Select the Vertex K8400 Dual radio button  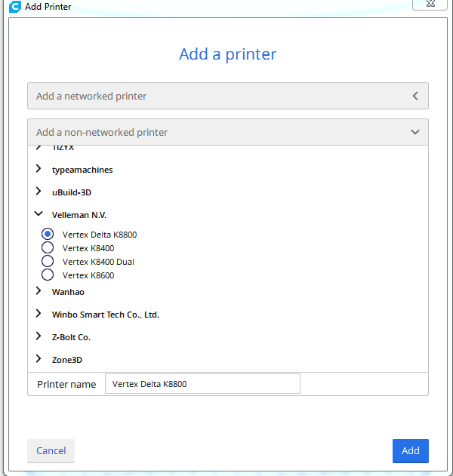[48, 261]
